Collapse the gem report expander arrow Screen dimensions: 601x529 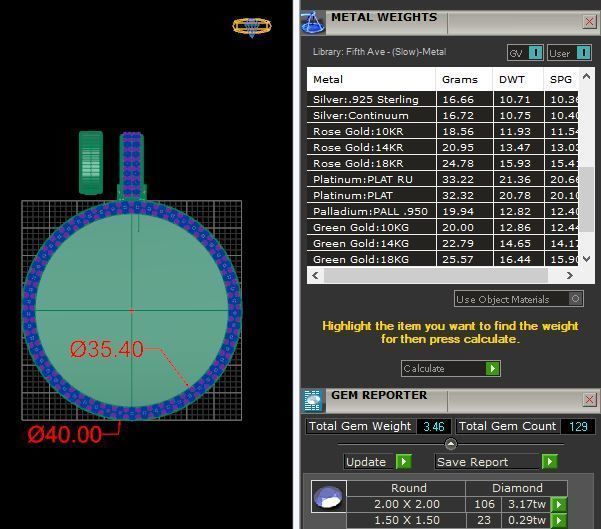coord(450,444)
